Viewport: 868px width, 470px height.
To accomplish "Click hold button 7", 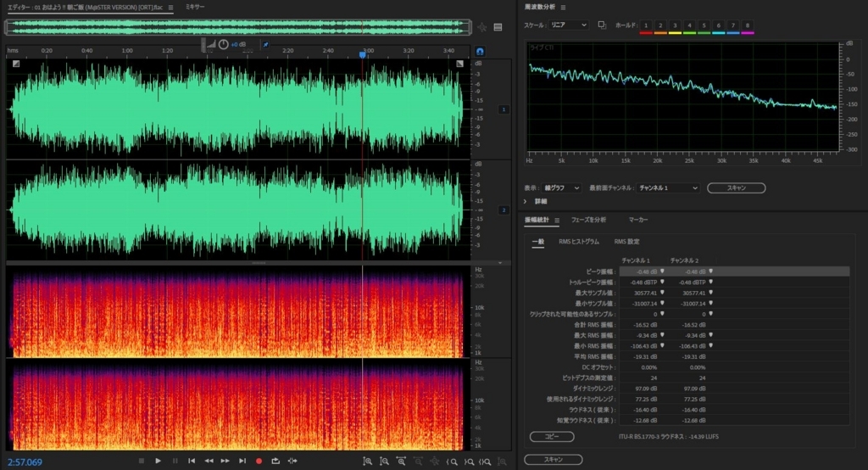I will click(732, 25).
